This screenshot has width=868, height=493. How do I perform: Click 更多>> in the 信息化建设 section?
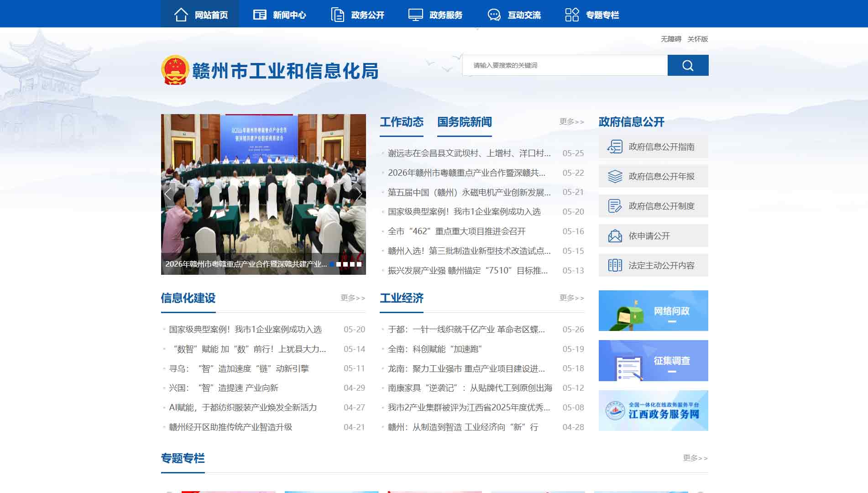pyautogui.click(x=353, y=298)
